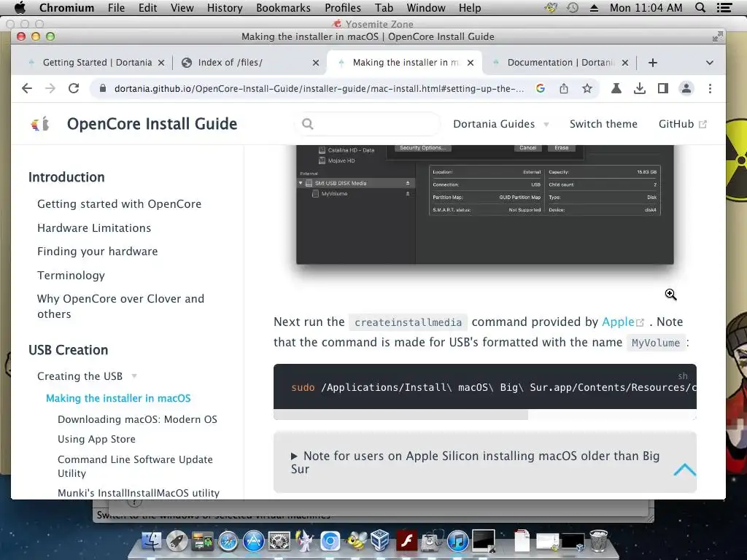
Task: Close the Index of /files/ tab
Action: click(315, 63)
